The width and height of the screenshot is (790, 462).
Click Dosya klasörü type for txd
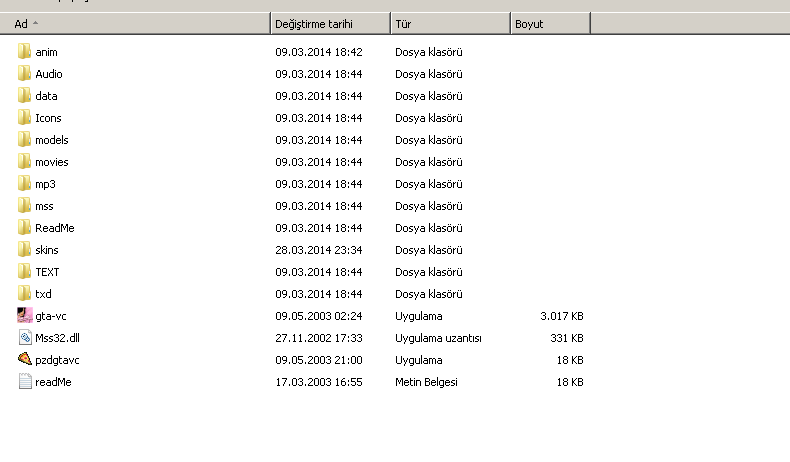click(x=429, y=294)
